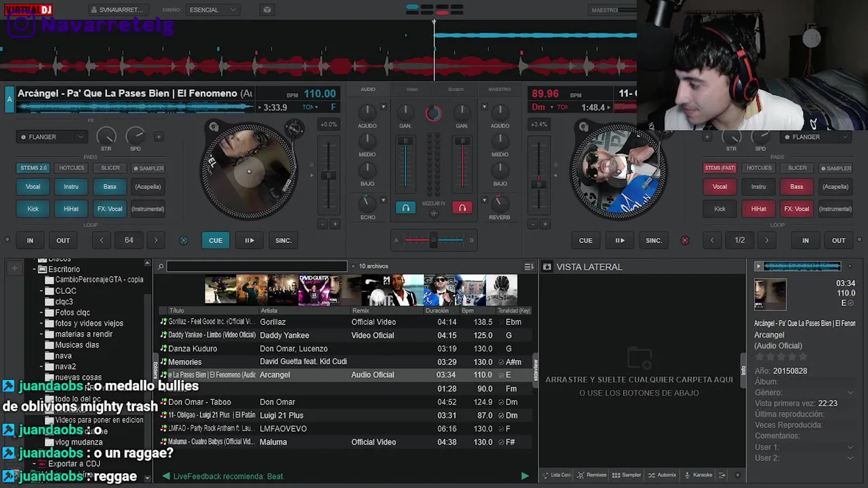Toggle left deck HiHat stem pad
Viewport: 868px width, 488px height.
[x=71, y=209]
